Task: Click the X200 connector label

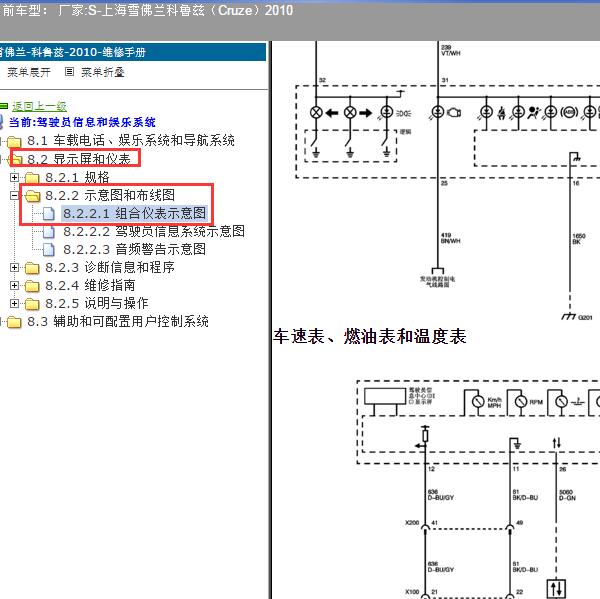Action: (x=412, y=522)
